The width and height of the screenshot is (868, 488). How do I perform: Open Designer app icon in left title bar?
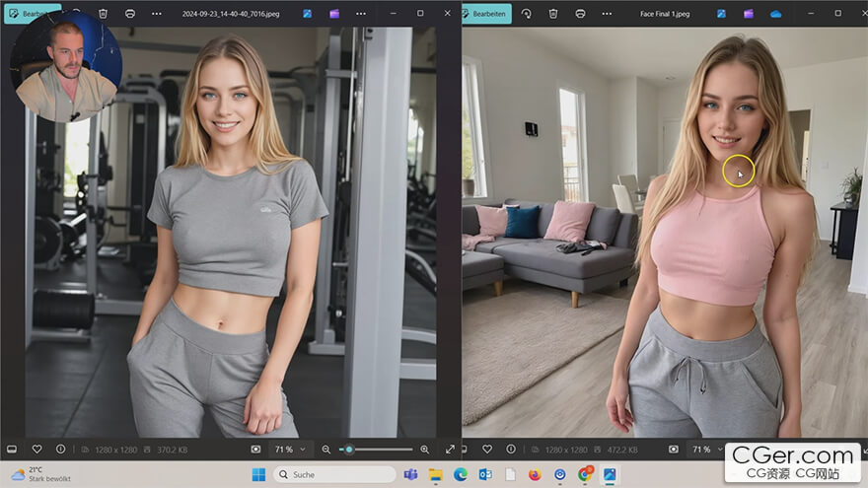pyautogui.click(x=308, y=14)
